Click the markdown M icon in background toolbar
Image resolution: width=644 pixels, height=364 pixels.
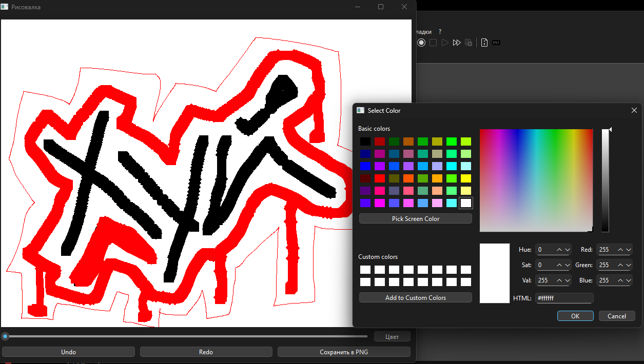tap(496, 43)
